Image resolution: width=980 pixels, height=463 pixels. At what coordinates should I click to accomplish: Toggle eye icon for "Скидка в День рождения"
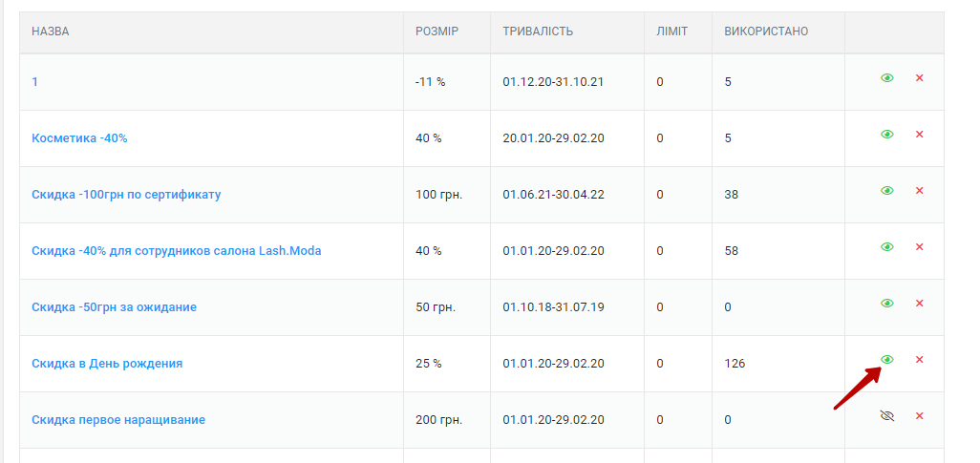887,359
